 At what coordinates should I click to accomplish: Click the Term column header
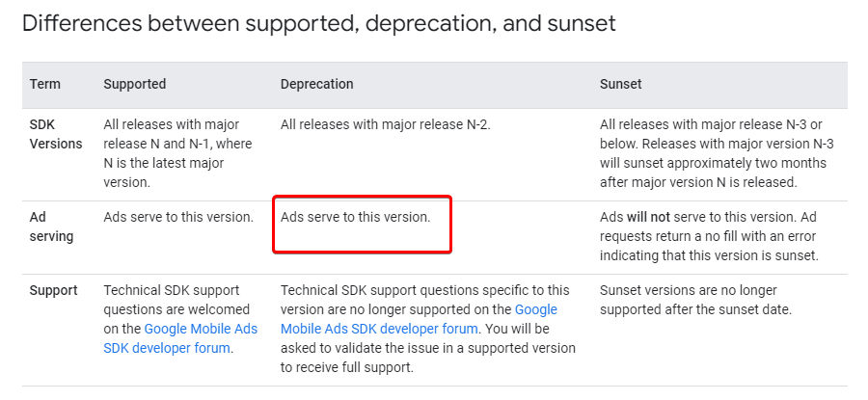[45, 84]
